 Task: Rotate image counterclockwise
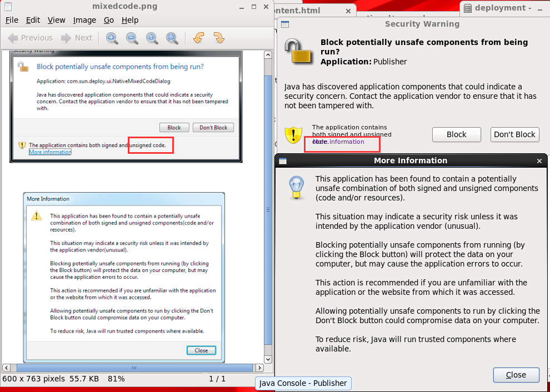click(x=198, y=38)
